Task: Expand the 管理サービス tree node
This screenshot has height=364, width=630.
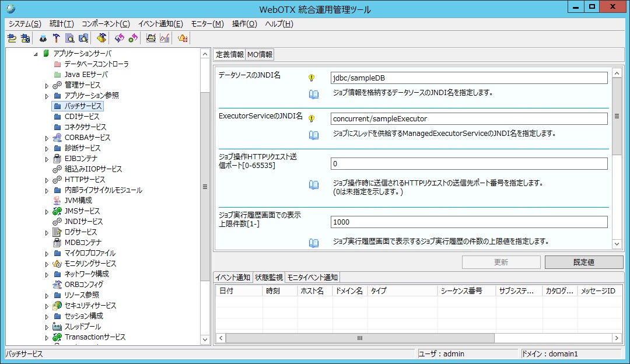Action: [47, 86]
